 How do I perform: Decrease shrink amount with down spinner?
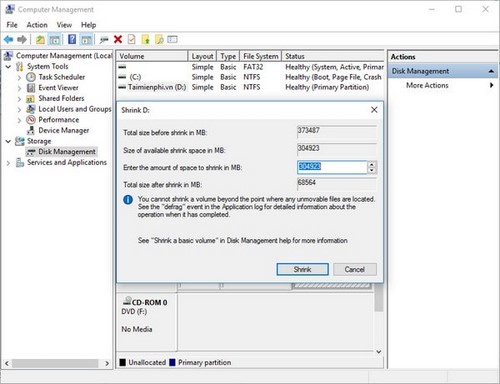372,170
